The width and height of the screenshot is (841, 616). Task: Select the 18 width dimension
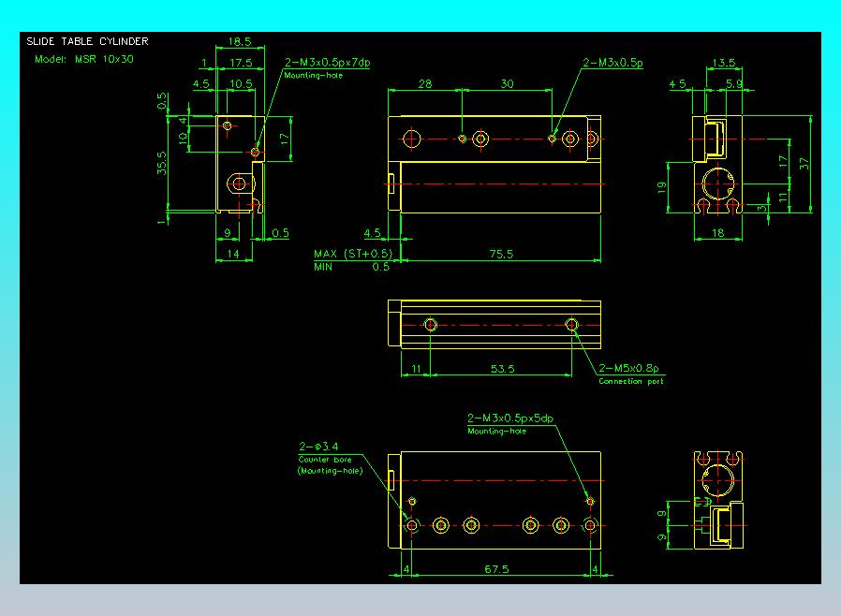click(717, 233)
